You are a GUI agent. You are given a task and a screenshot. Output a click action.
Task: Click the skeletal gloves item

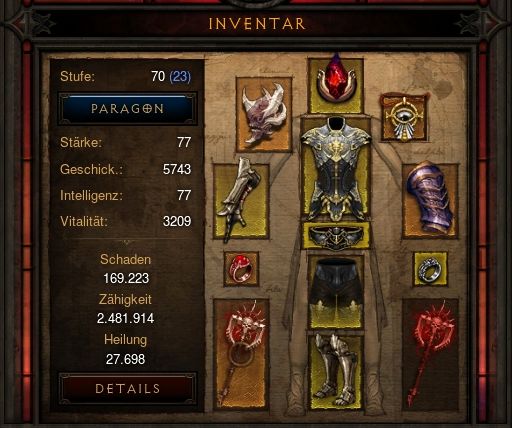(x=241, y=201)
